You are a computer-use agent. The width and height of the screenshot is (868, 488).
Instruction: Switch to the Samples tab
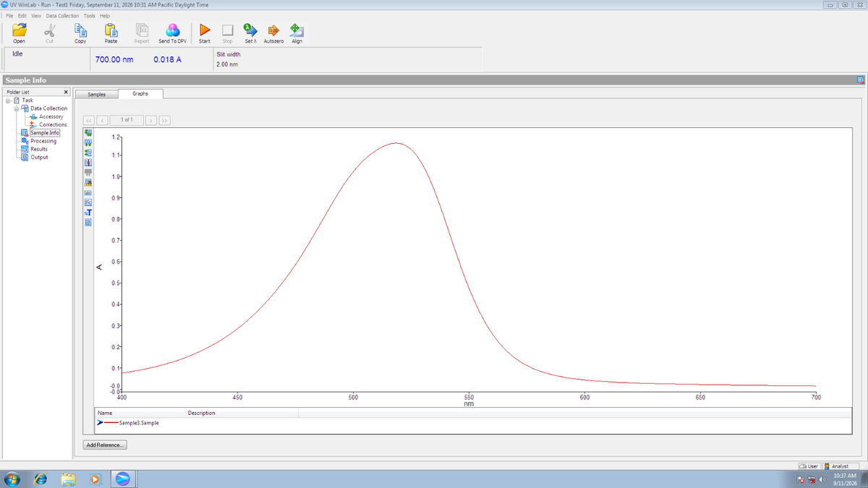[97, 95]
